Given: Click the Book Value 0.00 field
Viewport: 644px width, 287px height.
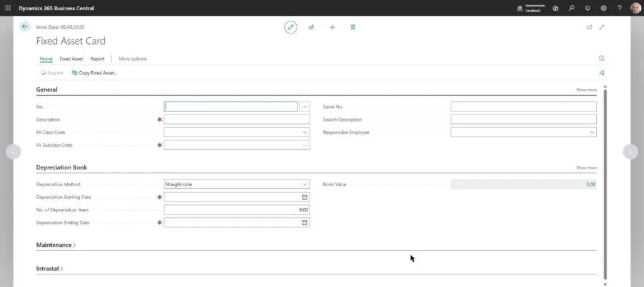Looking at the screenshot, I should coord(524,184).
